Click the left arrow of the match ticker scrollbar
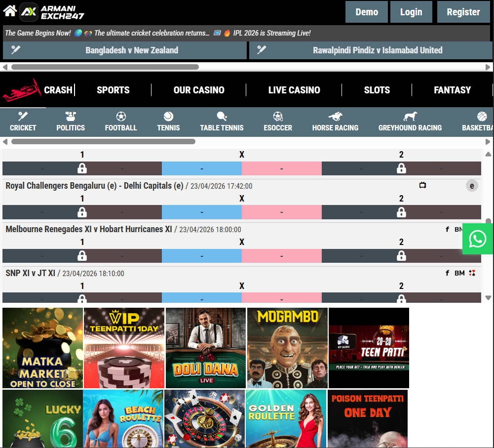494x448 pixels. pyautogui.click(x=5, y=67)
